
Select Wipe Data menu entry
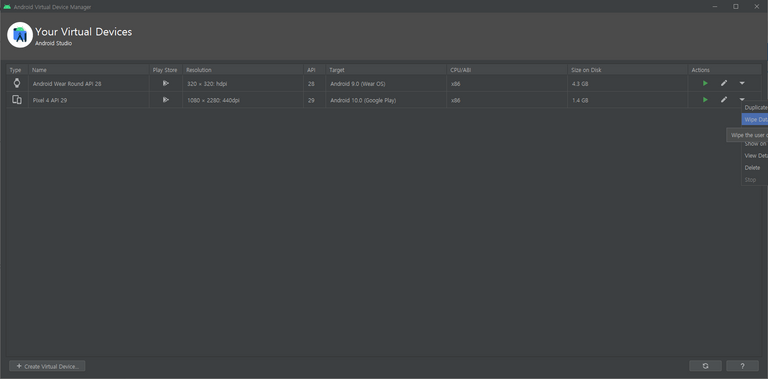coord(755,120)
